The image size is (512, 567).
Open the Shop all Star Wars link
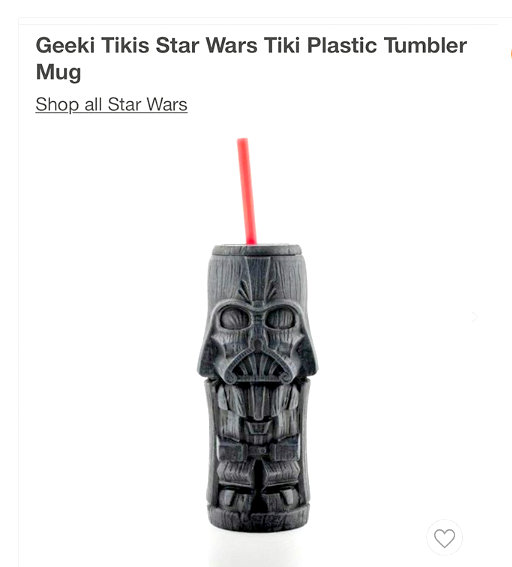[x=111, y=105]
